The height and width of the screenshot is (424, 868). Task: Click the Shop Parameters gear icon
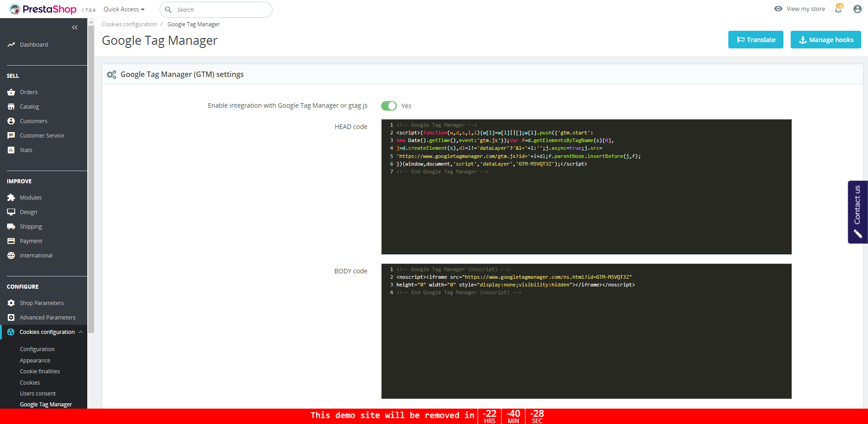[x=11, y=303]
